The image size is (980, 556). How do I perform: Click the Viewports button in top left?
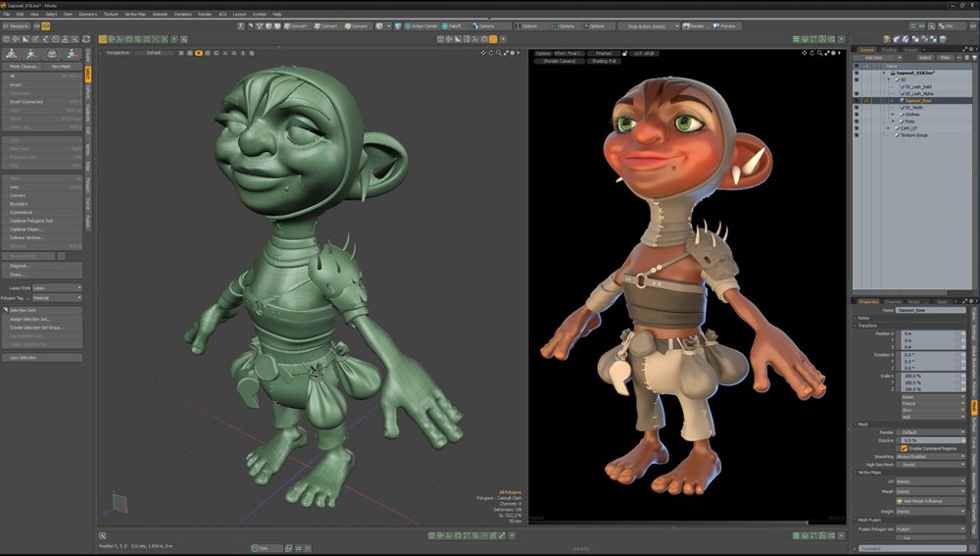[x=17, y=26]
